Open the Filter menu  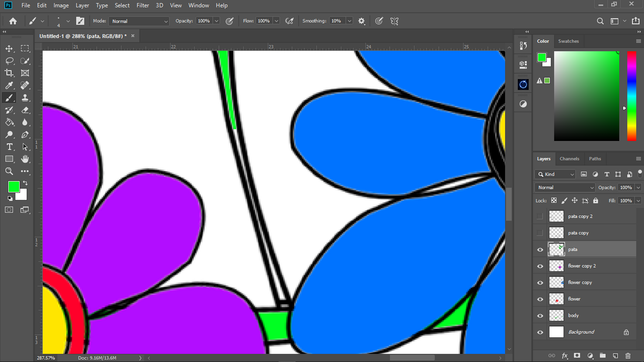tap(143, 6)
